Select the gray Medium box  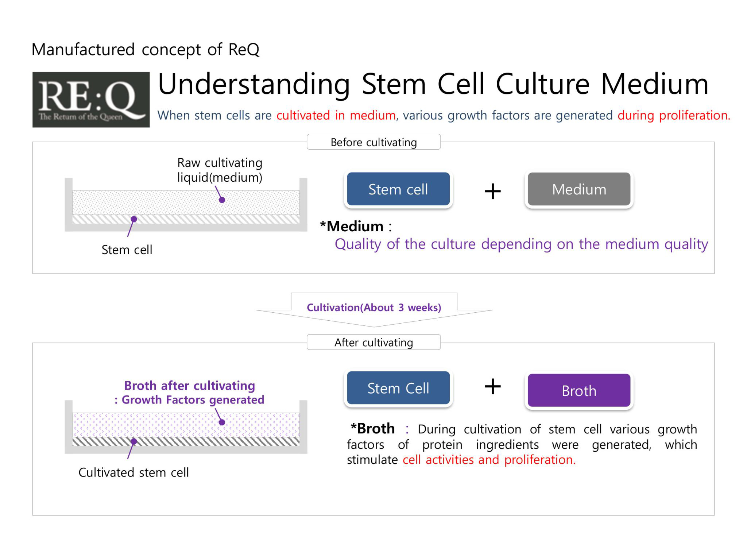tap(579, 189)
